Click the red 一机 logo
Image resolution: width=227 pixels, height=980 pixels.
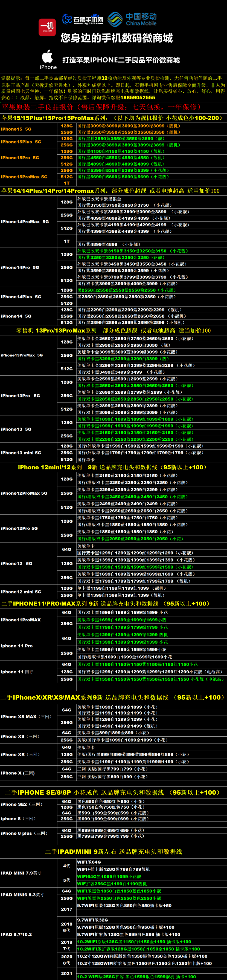[x=47, y=27]
